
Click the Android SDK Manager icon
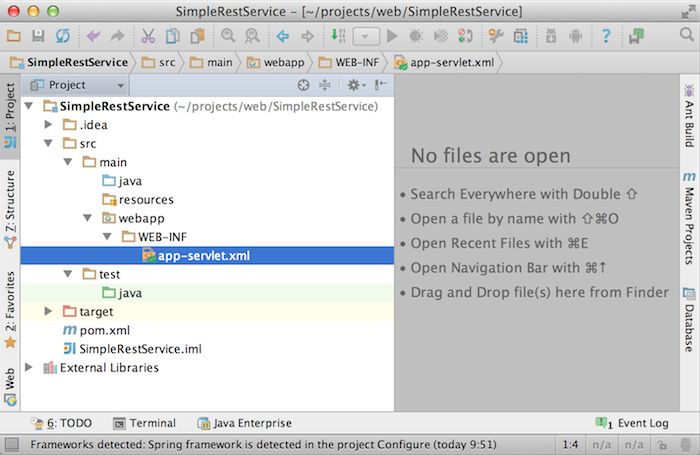point(551,36)
